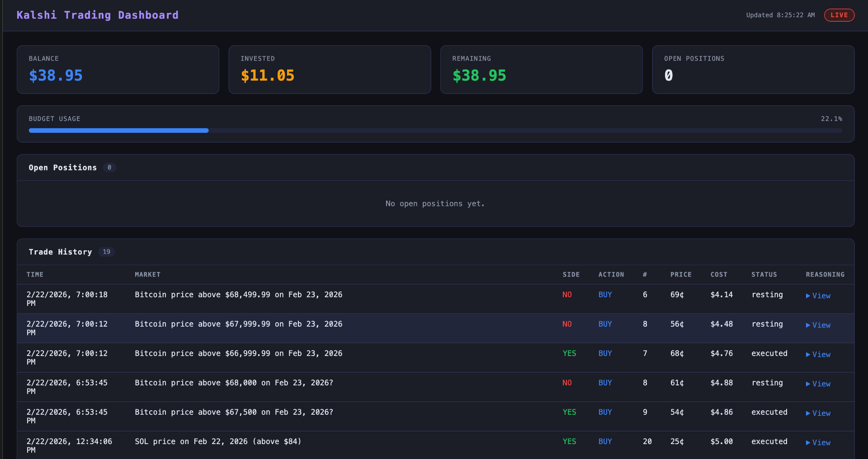Click the resting status of the $68,499.99 trade

tap(767, 295)
